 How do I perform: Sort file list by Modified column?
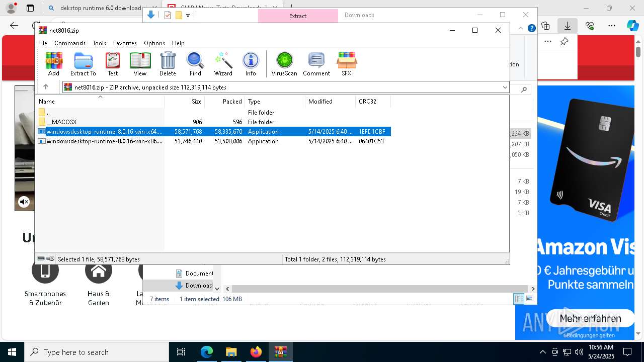(330, 102)
